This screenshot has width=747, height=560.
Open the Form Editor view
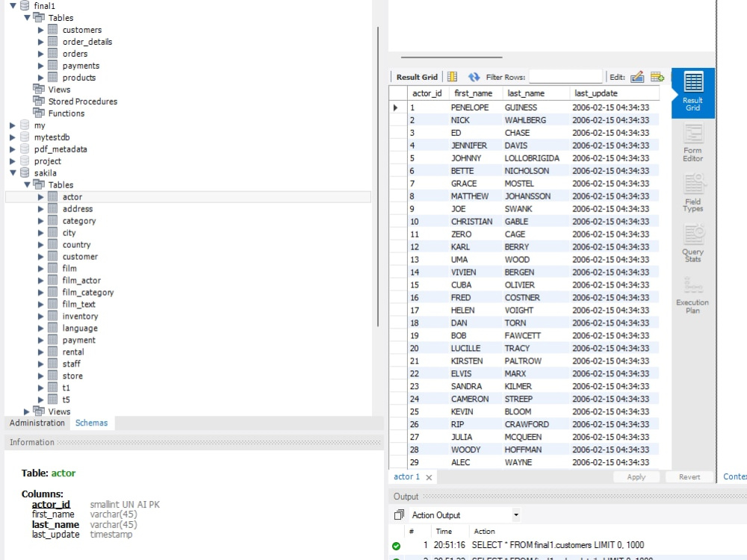(692, 143)
